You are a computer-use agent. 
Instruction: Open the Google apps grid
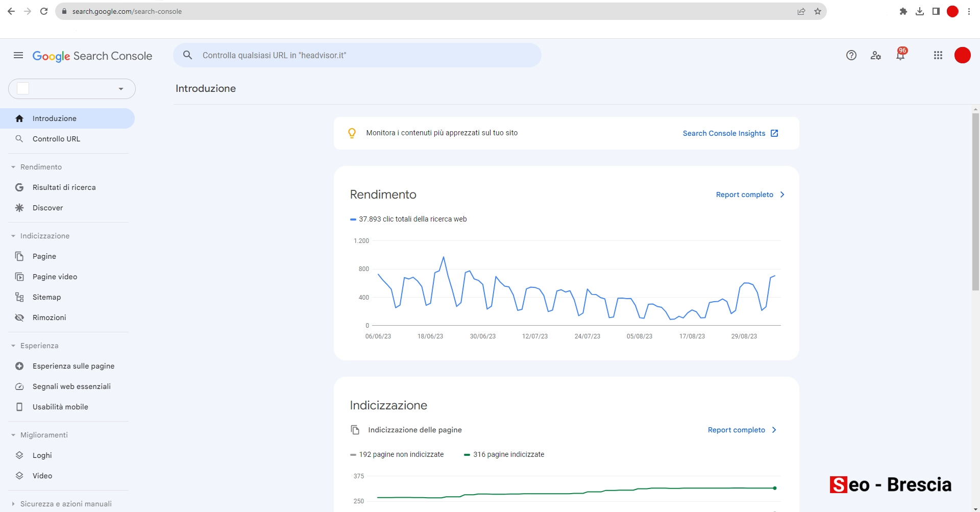(x=938, y=55)
